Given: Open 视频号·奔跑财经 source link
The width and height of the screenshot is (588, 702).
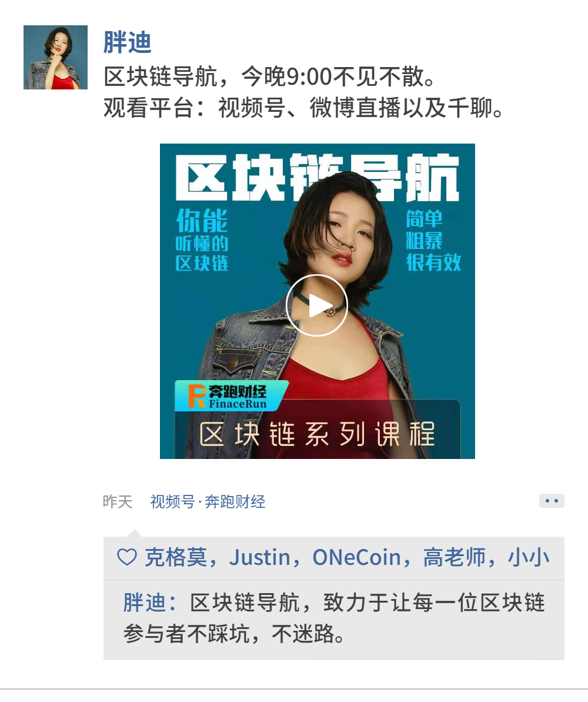Looking at the screenshot, I should (208, 501).
